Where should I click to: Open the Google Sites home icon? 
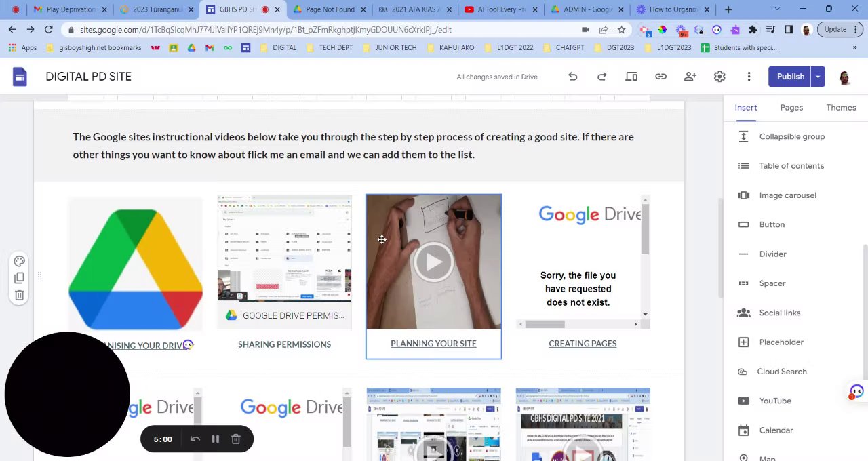(x=20, y=77)
